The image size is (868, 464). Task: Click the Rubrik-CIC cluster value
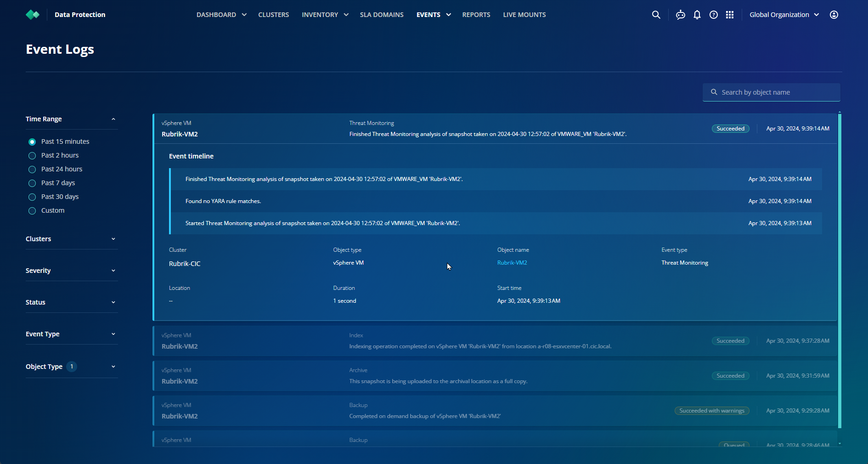(185, 264)
